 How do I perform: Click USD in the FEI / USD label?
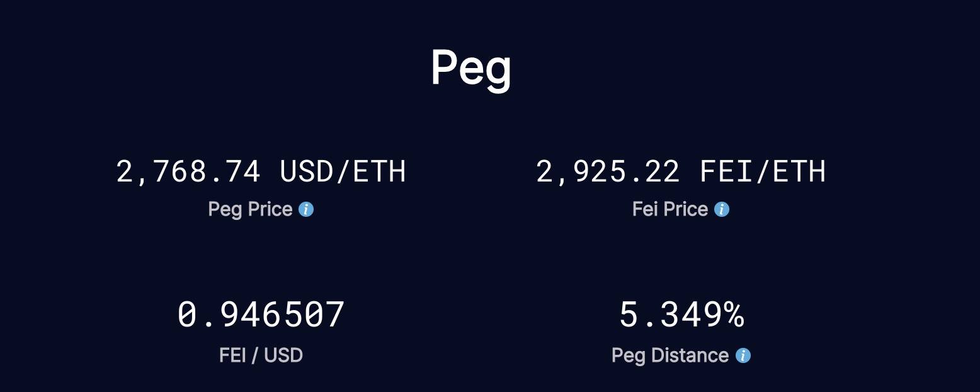click(283, 355)
